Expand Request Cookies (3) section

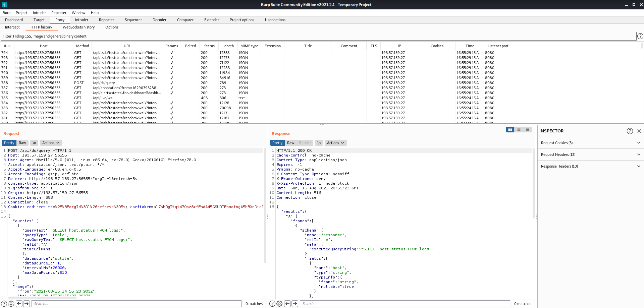[590, 143]
